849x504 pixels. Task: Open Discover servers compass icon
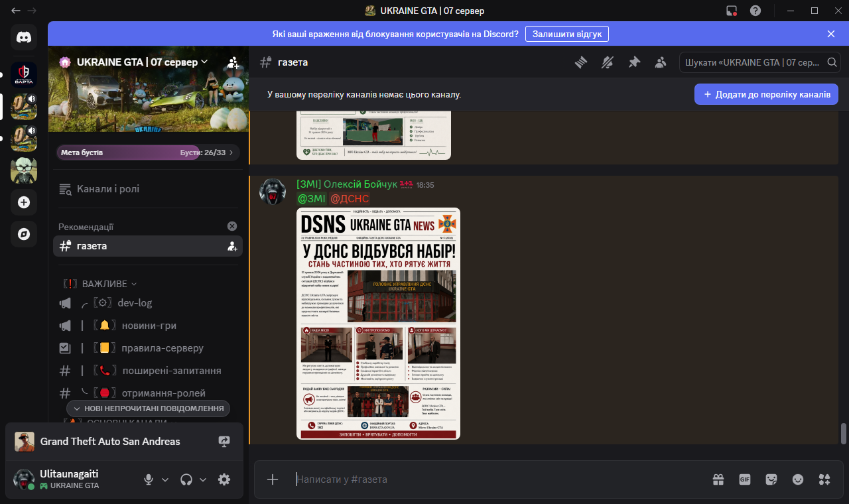click(x=24, y=234)
